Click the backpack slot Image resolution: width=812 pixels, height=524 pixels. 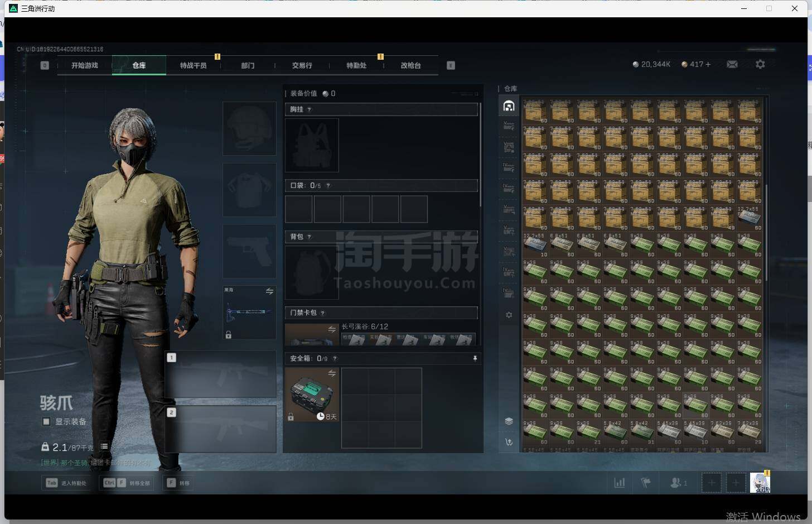point(312,272)
